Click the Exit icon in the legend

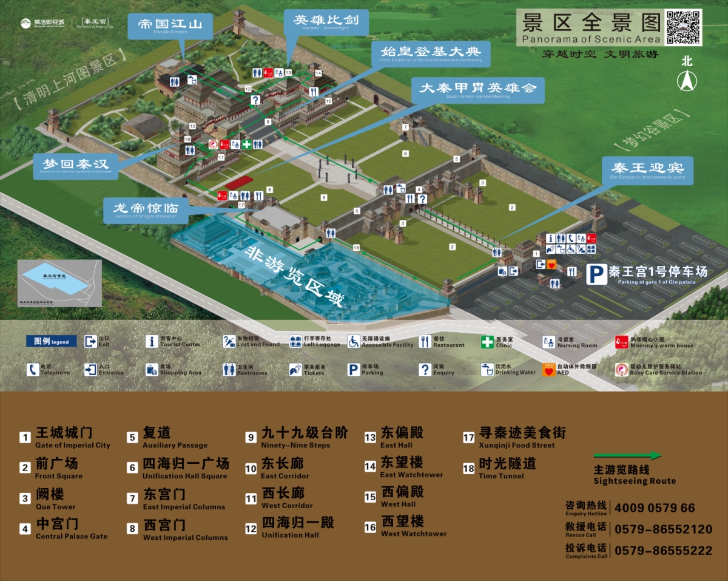click(x=90, y=341)
